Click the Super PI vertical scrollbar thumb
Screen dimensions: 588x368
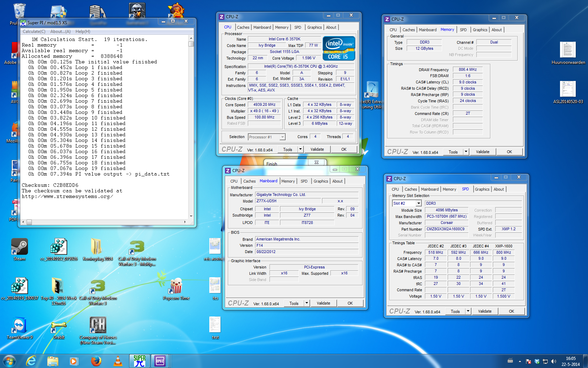(x=191, y=44)
